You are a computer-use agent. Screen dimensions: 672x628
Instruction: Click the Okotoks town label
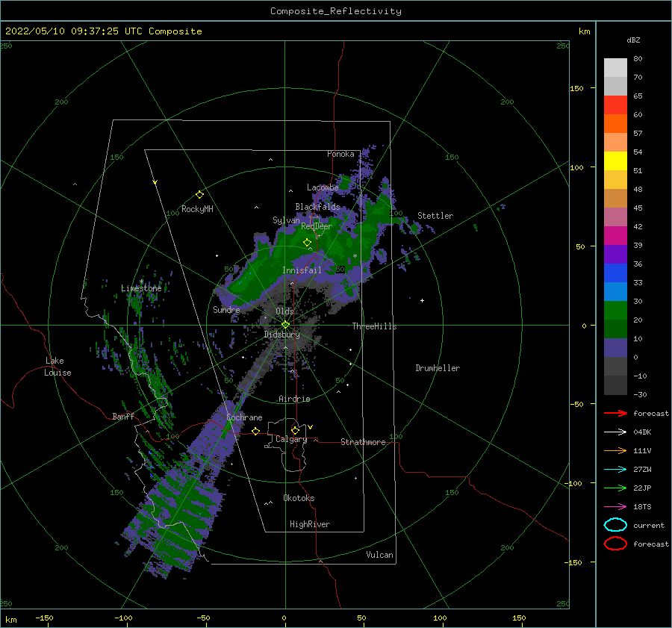pyautogui.click(x=299, y=498)
